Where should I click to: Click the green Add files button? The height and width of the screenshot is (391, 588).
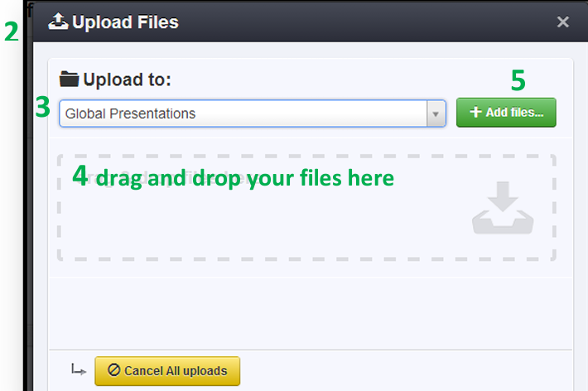(506, 113)
